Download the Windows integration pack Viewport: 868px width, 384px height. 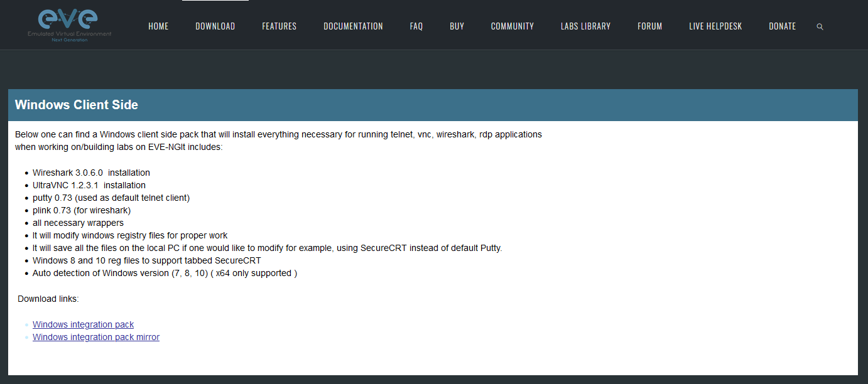tap(83, 324)
